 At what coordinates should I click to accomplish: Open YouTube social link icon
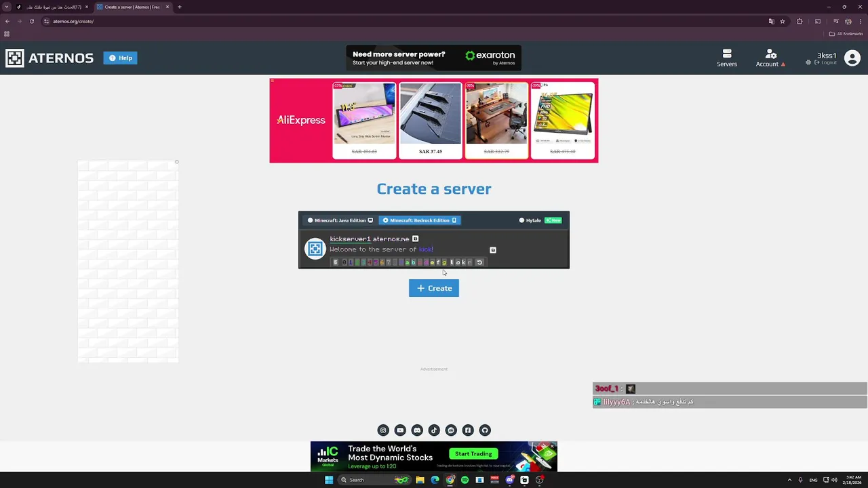point(400,430)
